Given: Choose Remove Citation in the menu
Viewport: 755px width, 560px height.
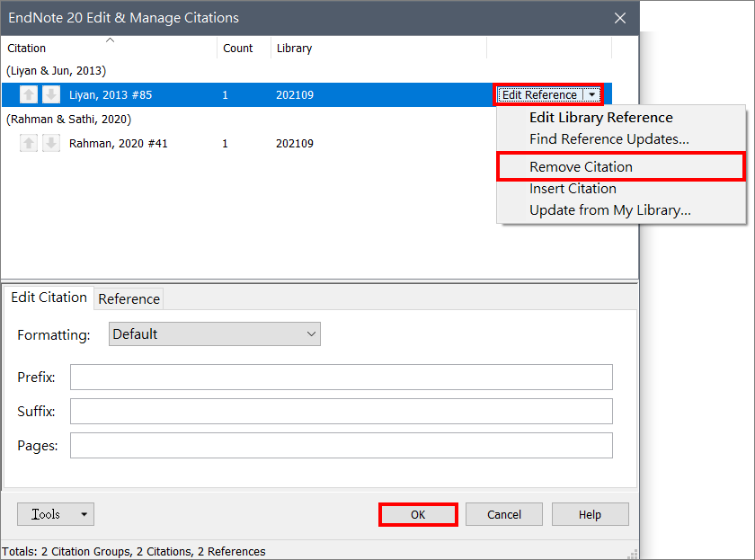Looking at the screenshot, I should [x=621, y=166].
